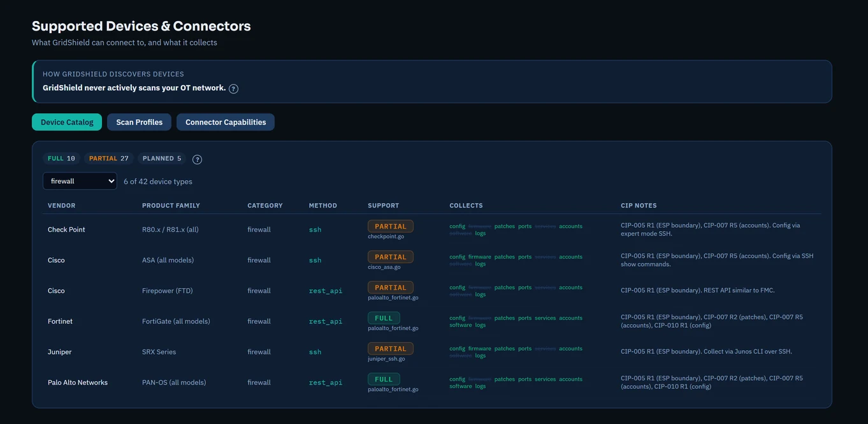The image size is (868, 424).
Task: Click the CIP NOTES column header
Action: point(639,206)
